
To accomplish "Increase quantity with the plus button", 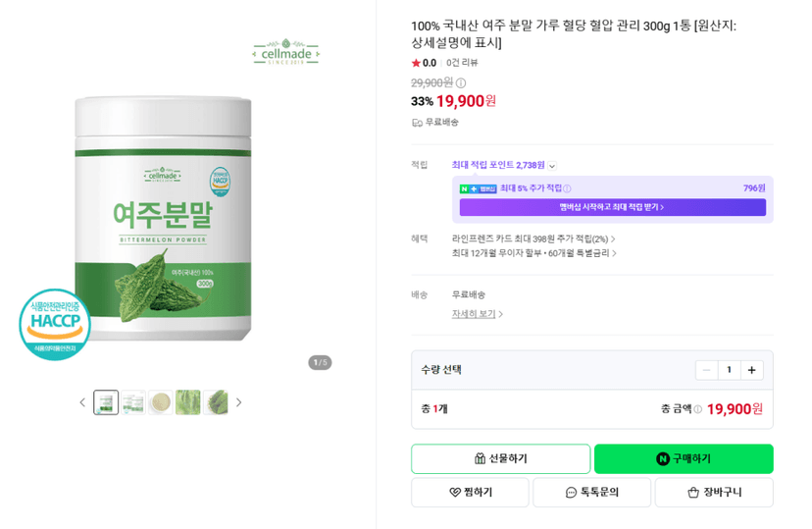I will 751,370.
